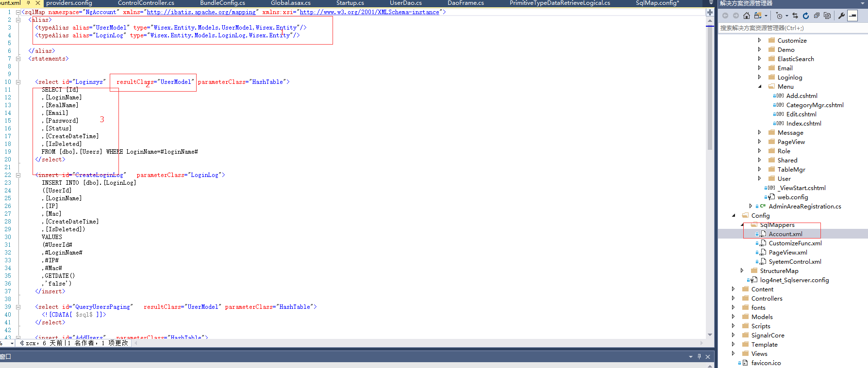Click the Home icon in Solution Explorer
The image size is (868, 368).
point(747,16)
